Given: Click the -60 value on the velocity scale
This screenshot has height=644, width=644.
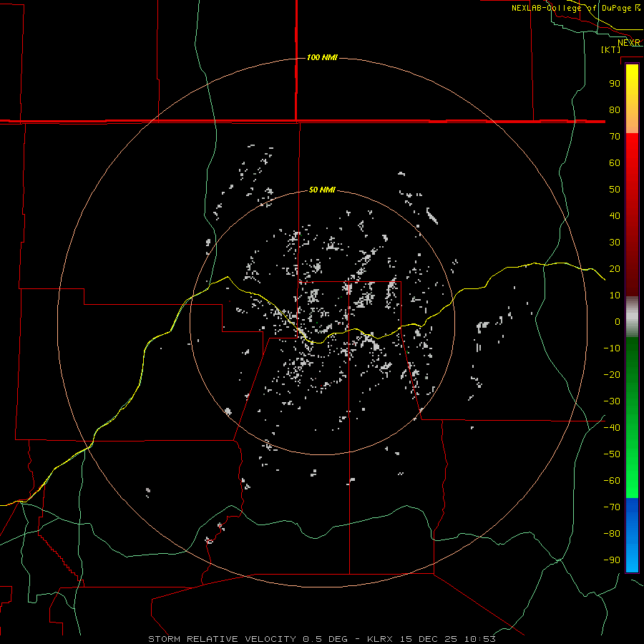Looking at the screenshot, I should click(x=612, y=481).
